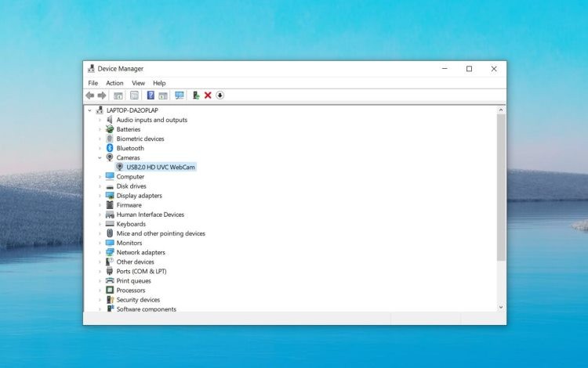588x368 pixels.
Task: Click the Bluetooth logo icon in the tree
Action: [110, 148]
